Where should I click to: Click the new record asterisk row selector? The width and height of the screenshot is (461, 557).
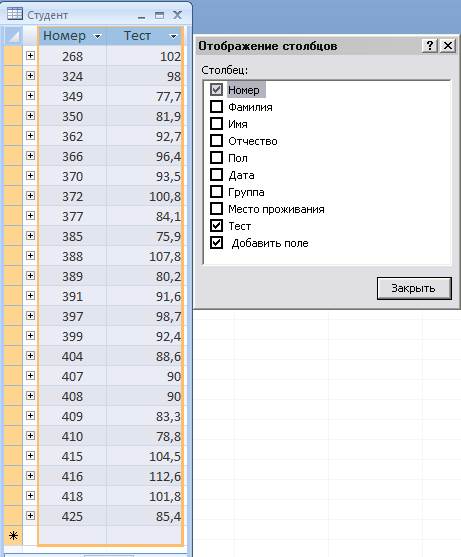[x=13, y=535]
